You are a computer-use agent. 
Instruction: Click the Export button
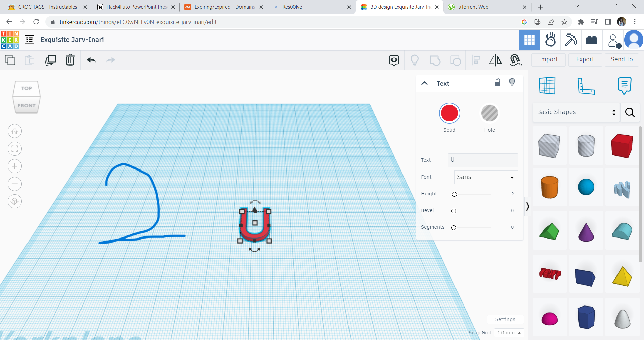pos(585,60)
